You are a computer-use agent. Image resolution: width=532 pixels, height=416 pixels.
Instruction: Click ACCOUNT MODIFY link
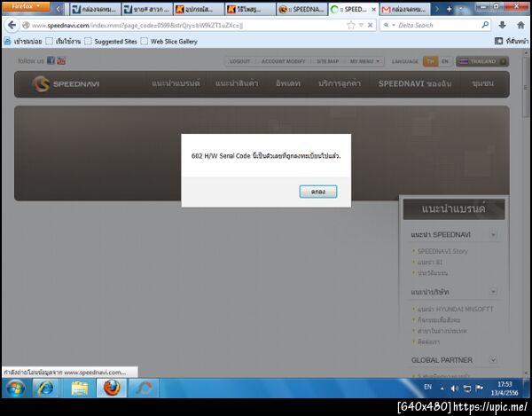tap(284, 61)
